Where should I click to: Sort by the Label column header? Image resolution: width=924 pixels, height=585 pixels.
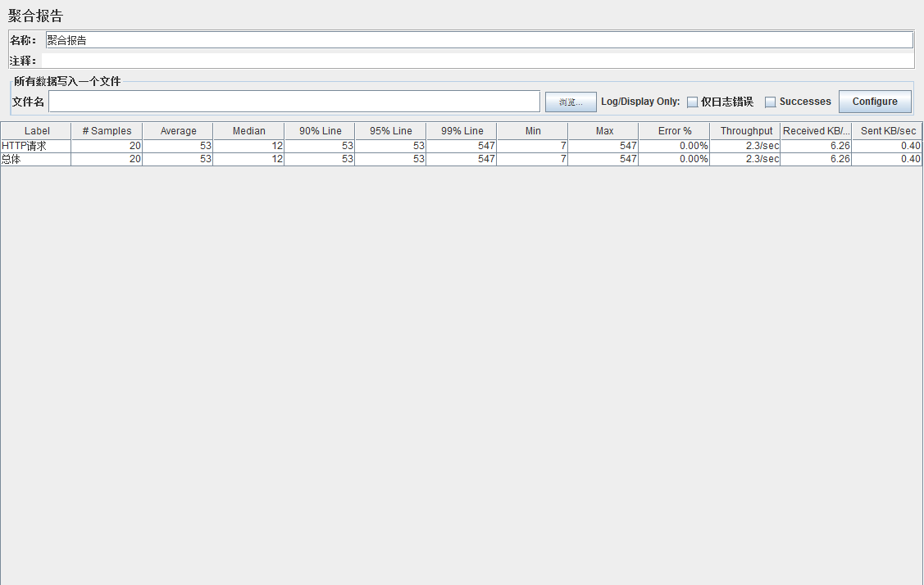point(36,131)
